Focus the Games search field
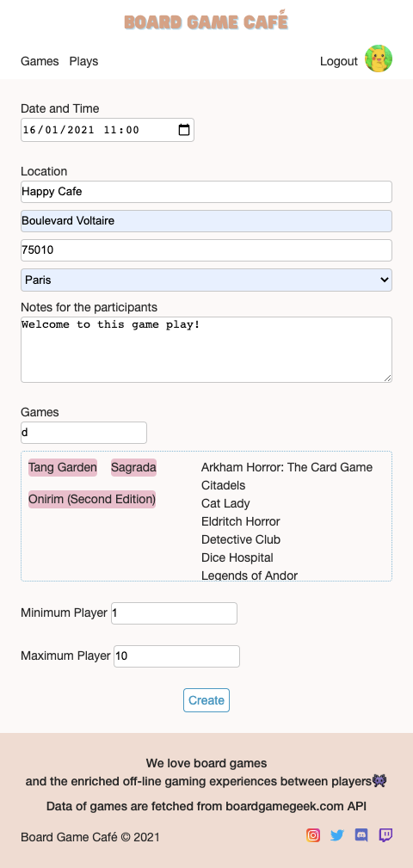This screenshot has height=868, width=413. (84, 433)
